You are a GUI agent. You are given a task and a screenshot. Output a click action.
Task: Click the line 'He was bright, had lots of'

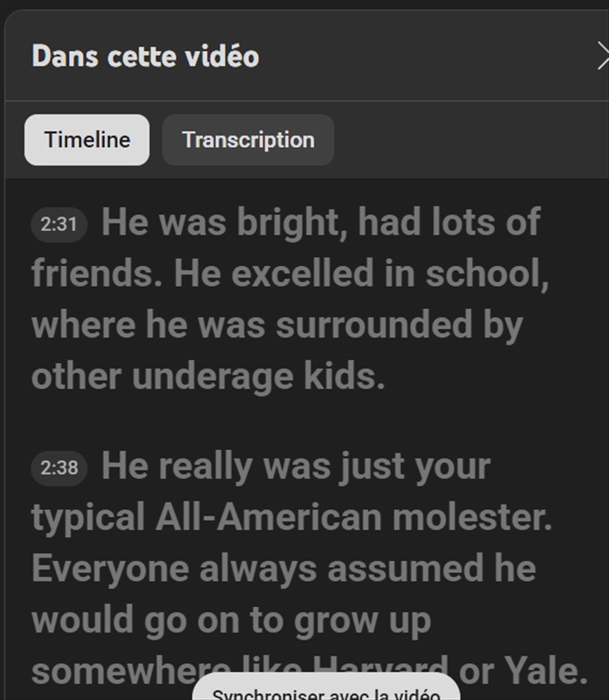320,222
